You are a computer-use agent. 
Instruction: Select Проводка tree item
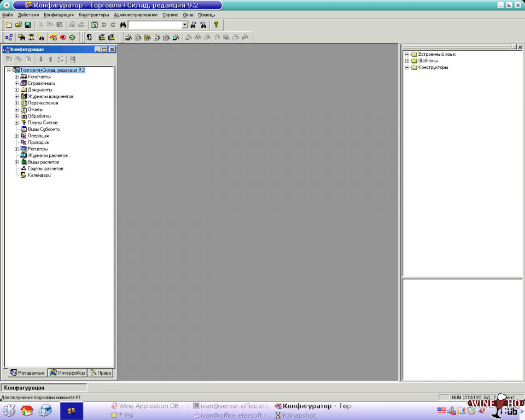(38, 142)
